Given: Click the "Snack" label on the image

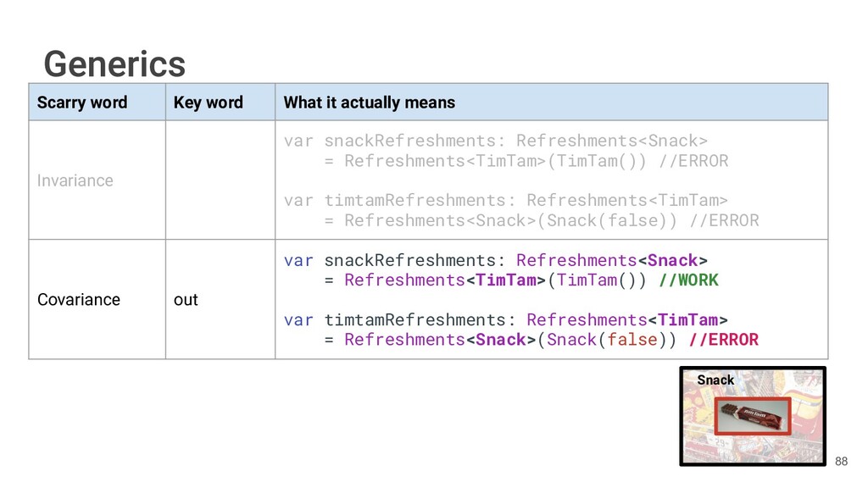Looking at the screenshot, I should [x=715, y=380].
